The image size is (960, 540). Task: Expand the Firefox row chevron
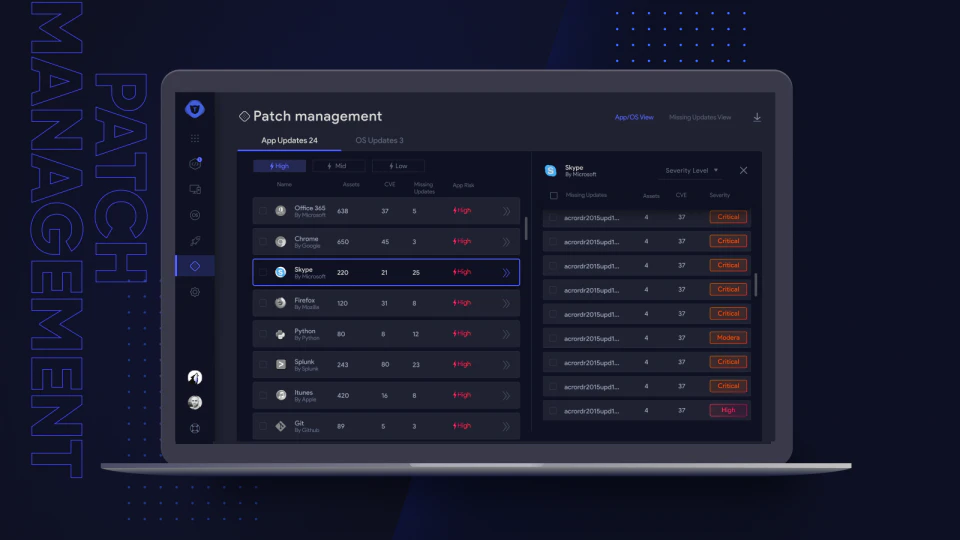click(x=506, y=303)
